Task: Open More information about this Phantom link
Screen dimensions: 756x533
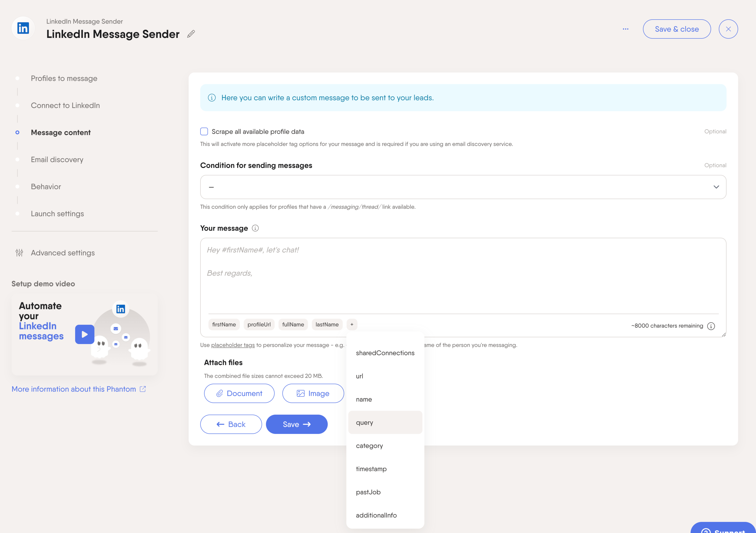Action: coord(74,389)
